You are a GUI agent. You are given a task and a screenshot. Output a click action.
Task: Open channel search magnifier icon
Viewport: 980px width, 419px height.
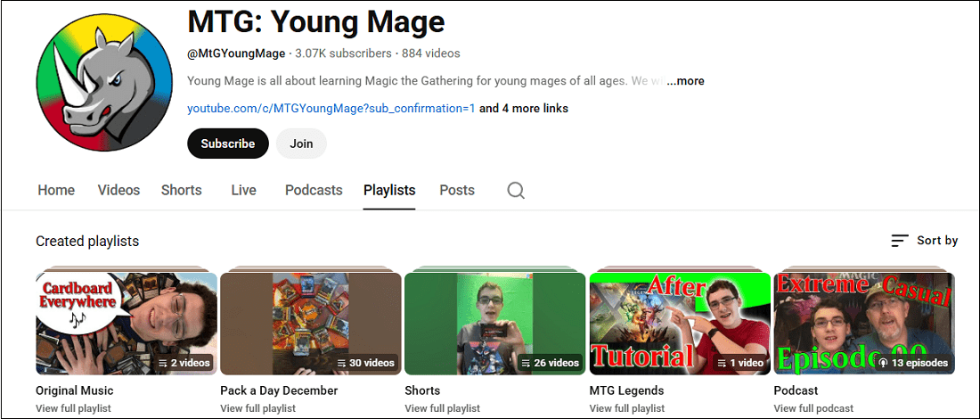pyautogui.click(x=516, y=190)
